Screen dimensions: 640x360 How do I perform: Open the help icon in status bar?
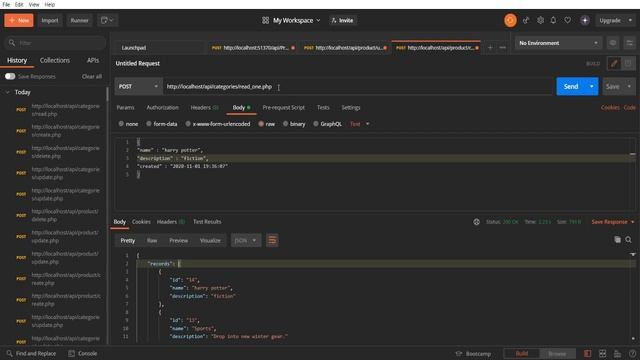633,353
